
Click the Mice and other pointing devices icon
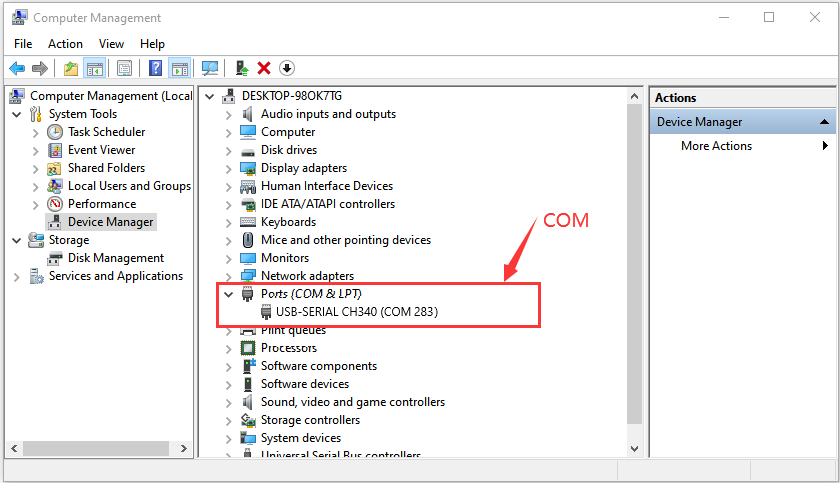click(248, 240)
